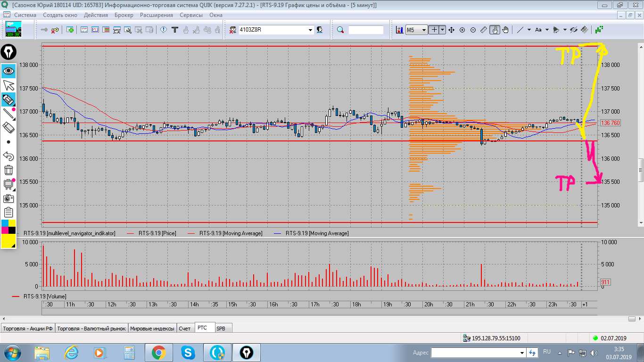Click the yellow current color swatch
Viewport: 644px width, 362px height.
click(8, 241)
